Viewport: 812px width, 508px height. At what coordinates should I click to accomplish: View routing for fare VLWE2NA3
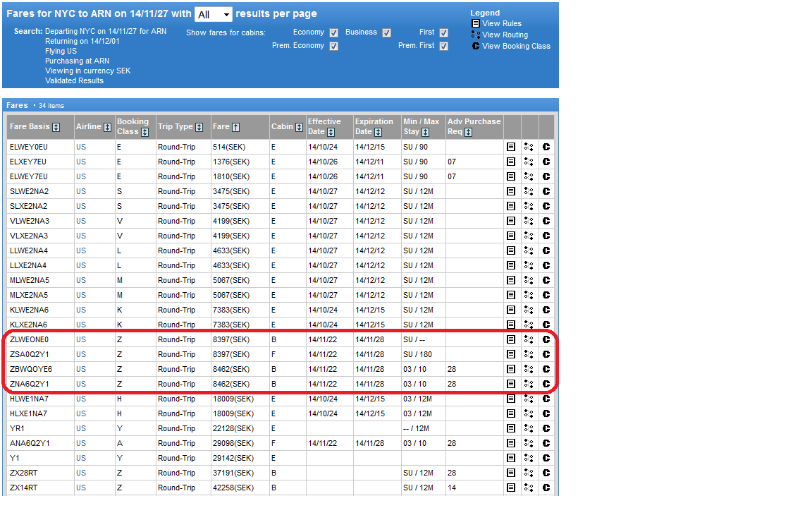click(528, 221)
